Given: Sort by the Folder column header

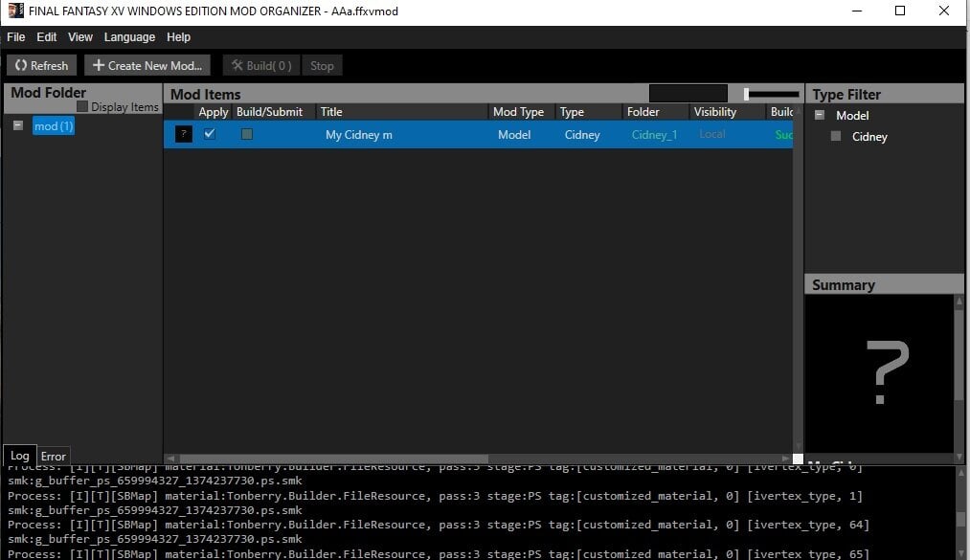Looking at the screenshot, I should tap(655, 112).
